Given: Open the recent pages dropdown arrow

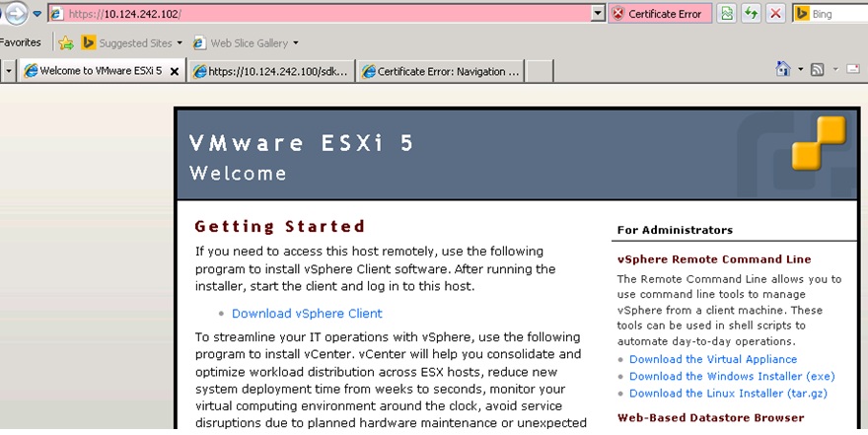Looking at the screenshot, I should [37, 14].
